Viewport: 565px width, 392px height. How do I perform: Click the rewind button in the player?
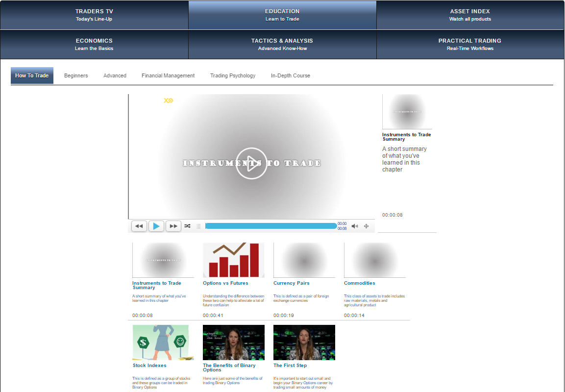coord(139,226)
